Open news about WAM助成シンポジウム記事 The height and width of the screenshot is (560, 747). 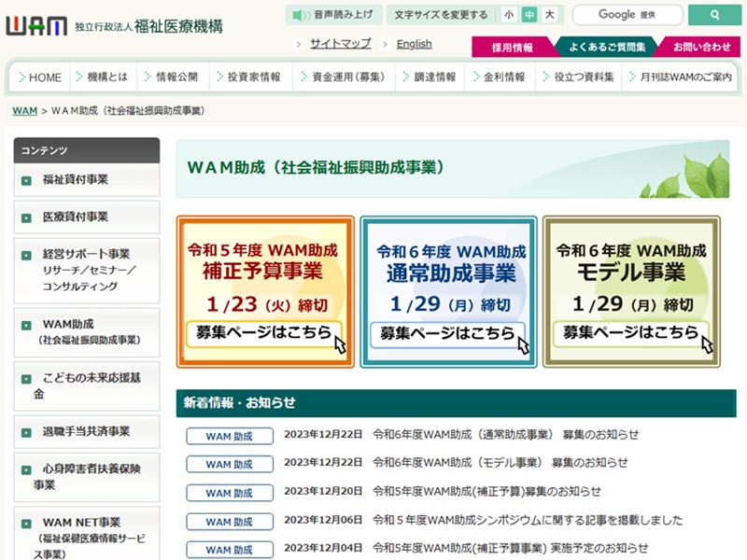(528, 520)
